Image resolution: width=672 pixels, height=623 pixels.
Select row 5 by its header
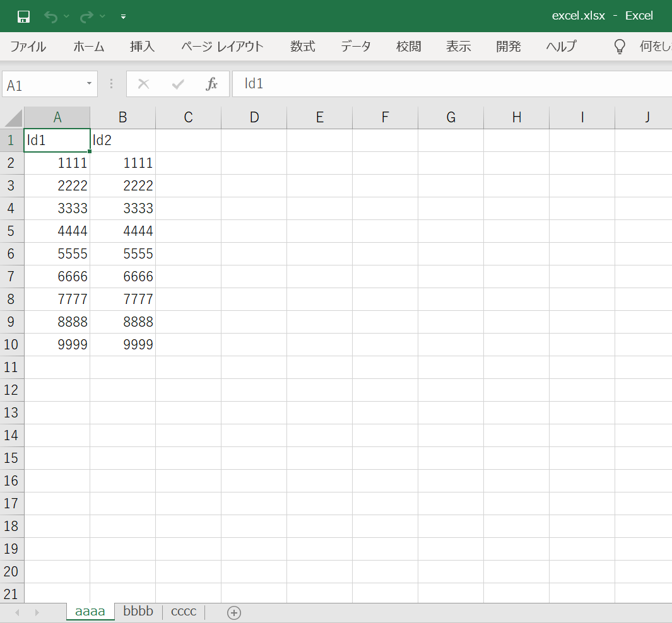(x=11, y=231)
